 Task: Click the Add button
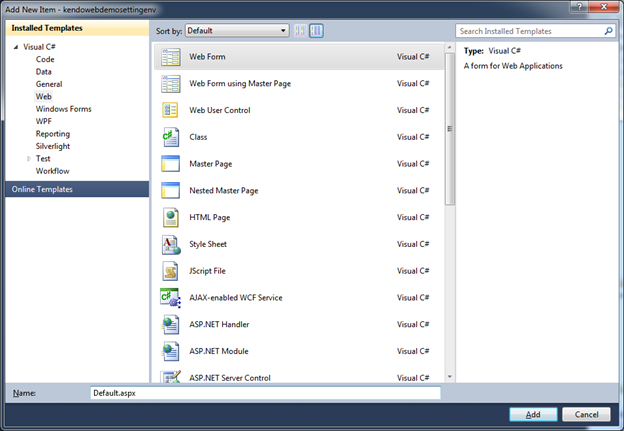(533, 414)
